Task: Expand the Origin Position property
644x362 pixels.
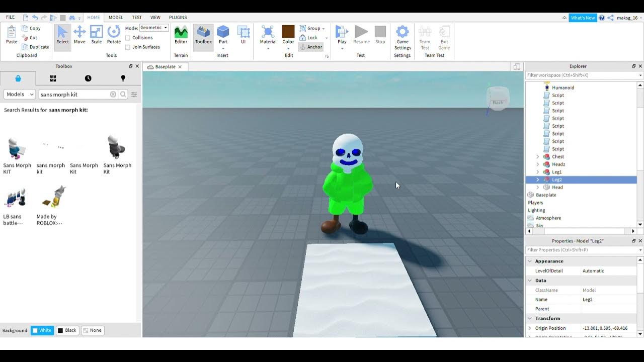Action: click(529, 328)
